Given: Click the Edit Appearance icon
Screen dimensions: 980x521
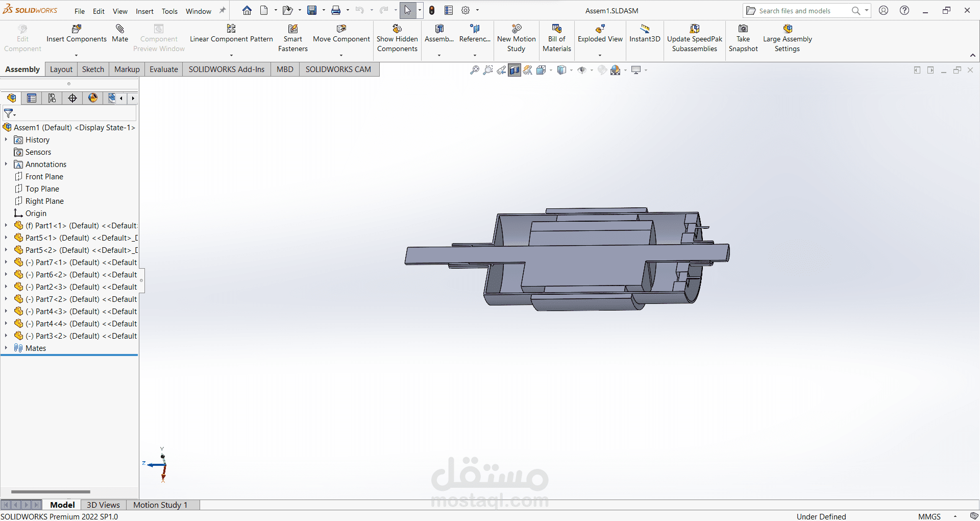Looking at the screenshot, I should (602, 70).
